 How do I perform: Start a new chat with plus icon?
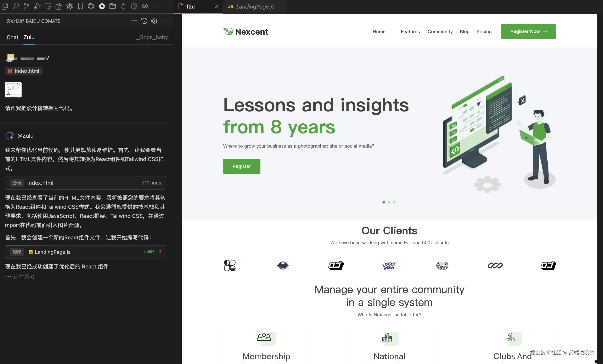(x=134, y=21)
